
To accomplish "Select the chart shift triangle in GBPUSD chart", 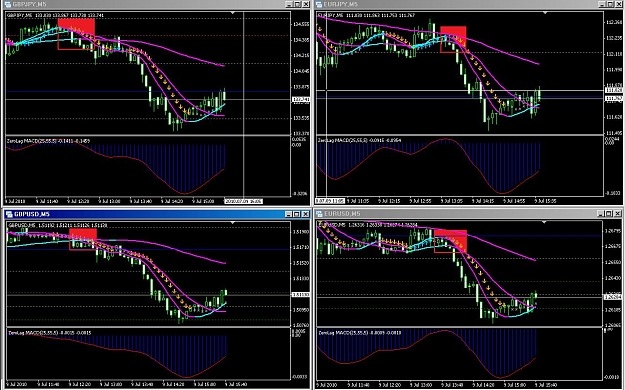I will tap(233, 222).
